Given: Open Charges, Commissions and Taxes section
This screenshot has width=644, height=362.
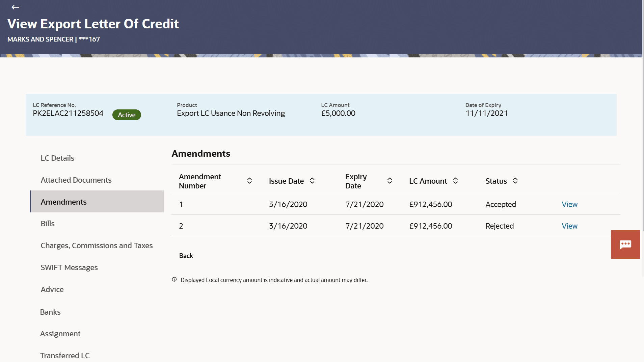Looking at the screenshot, I should coord(97,245).
